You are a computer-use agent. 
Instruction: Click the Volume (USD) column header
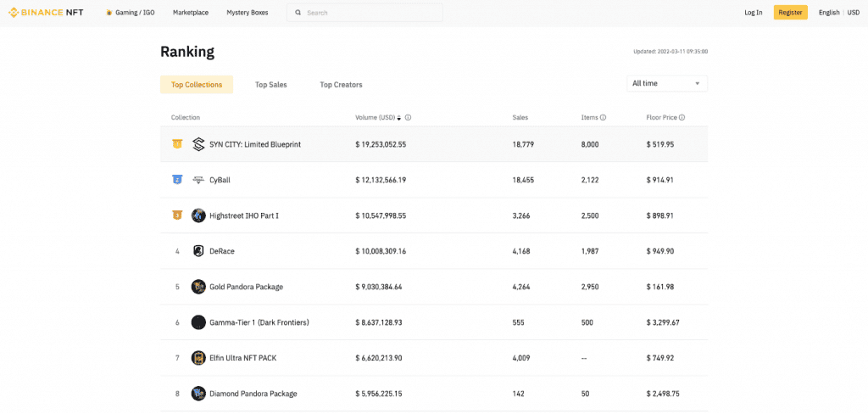(376, 117)
